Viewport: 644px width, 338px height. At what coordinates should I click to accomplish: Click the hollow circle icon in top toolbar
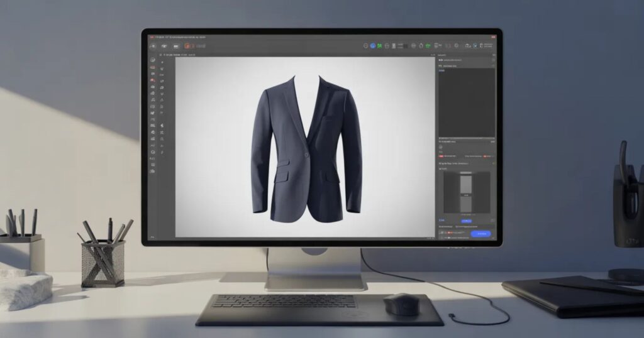[x=365, y=46]
